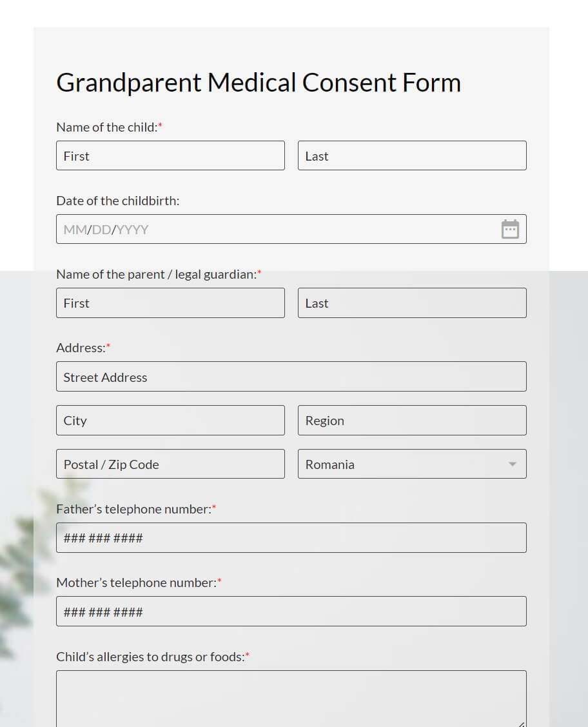Select the Postal / Zip Code field
Viewport: 588px width, 727px height.
pos(170,464)
